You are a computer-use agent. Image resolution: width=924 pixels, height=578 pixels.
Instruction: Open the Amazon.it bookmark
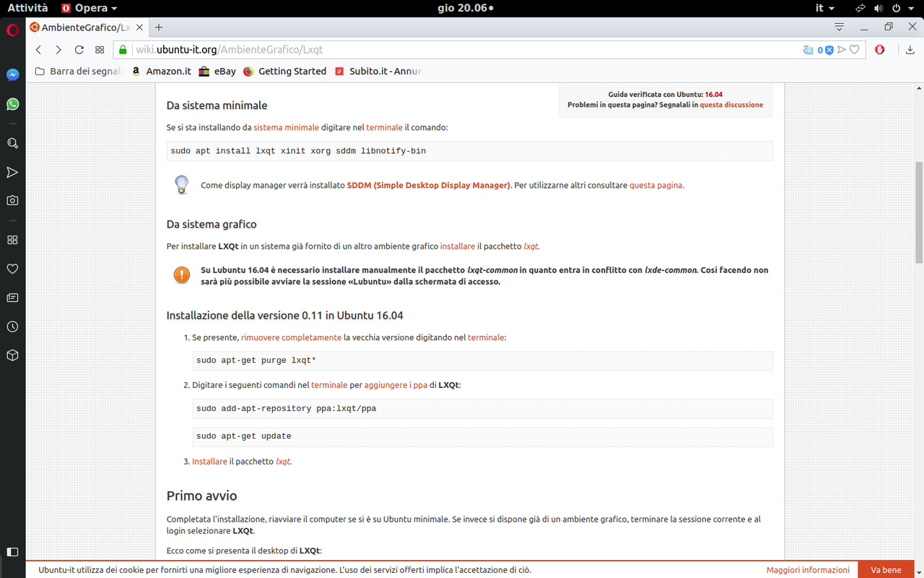161,71
